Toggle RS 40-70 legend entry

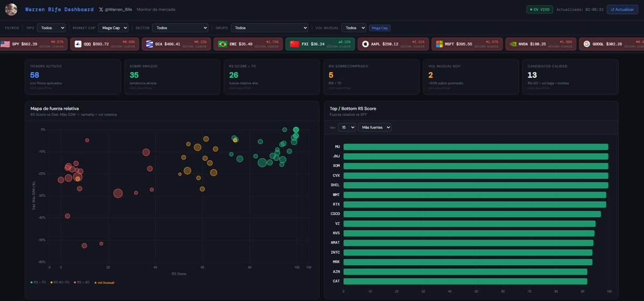(x=60, y=282)
